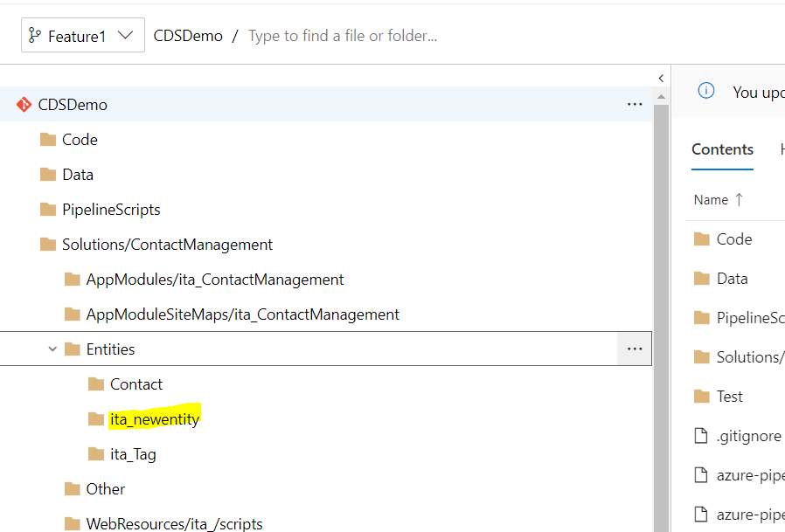Click Name column ascending sort arrow
785x532 pixels.
(739, 200)
